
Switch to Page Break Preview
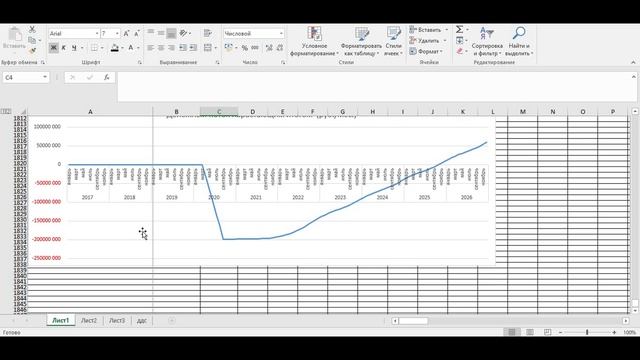[547, 332]
